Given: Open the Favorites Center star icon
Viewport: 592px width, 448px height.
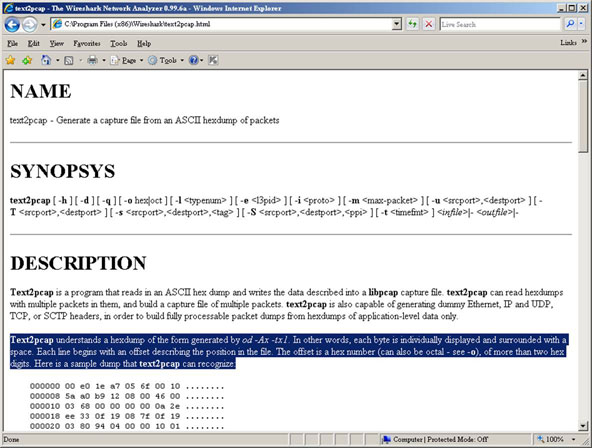Looking at the screenshot, I should click(10, 60).
